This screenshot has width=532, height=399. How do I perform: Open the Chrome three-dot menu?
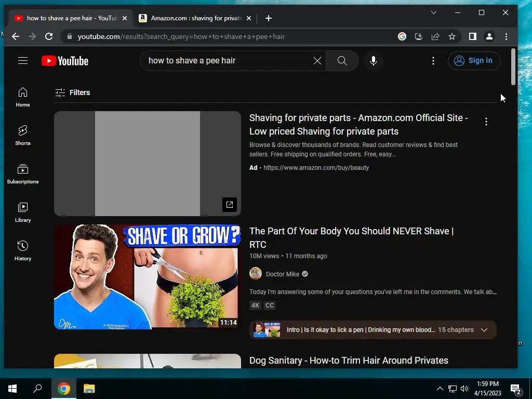506,37
